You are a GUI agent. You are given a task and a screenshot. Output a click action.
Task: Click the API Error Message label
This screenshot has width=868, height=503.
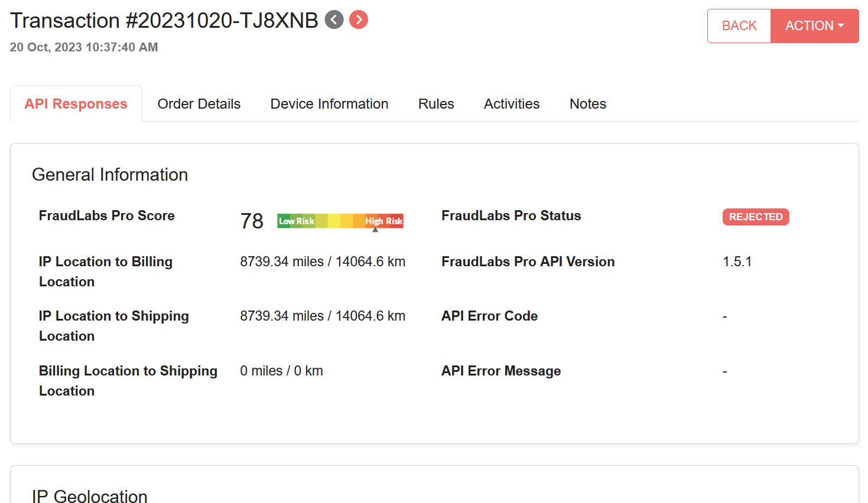(x=501, y=371)
